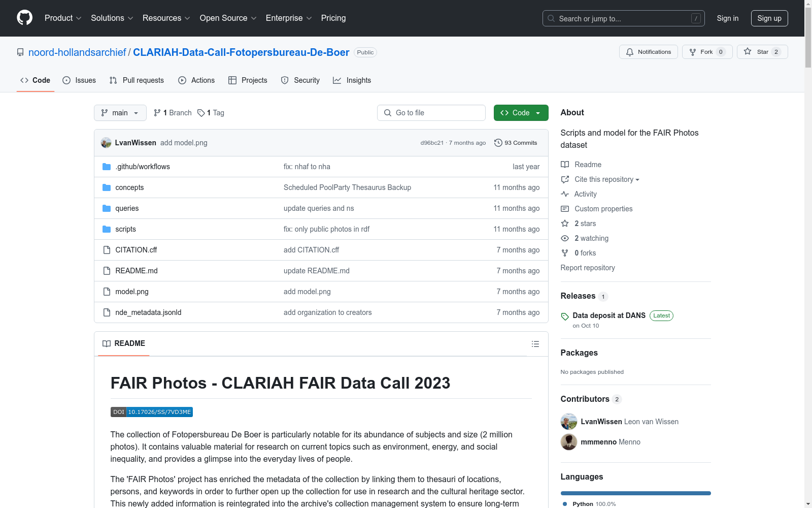Click the scripts folder icon
The height and width of the screenshot is (508, 812).
click(x=107, y=229)
